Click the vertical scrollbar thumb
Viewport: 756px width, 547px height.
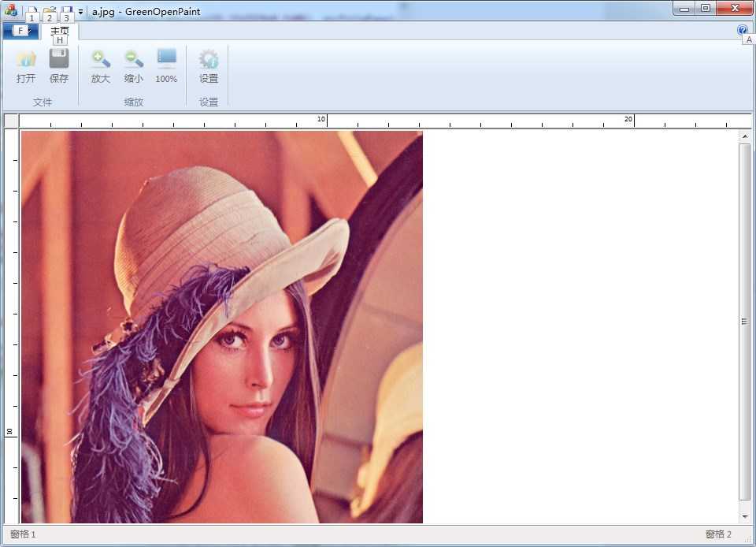(744, 322)
